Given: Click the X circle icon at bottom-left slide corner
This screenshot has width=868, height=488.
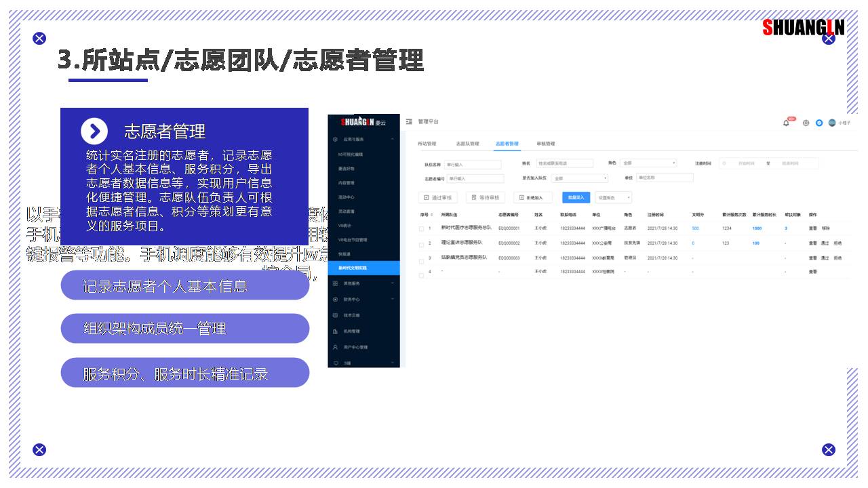Looking at the screenshot, I should point(39,450).
